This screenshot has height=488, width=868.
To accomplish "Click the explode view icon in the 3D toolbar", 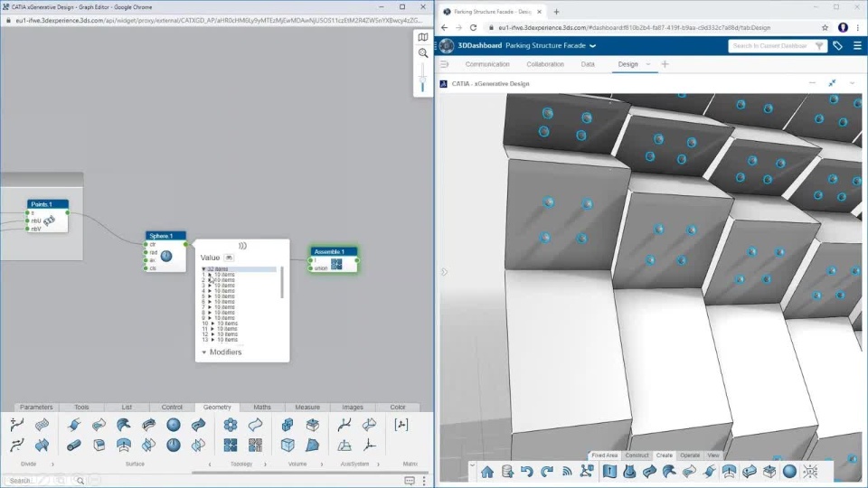I will tap(810, 472).
